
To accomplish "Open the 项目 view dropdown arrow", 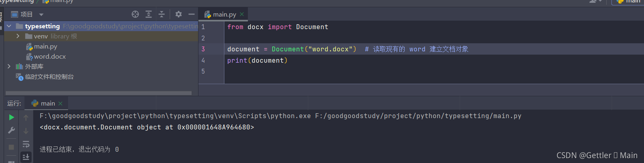I will pos(41,15).
